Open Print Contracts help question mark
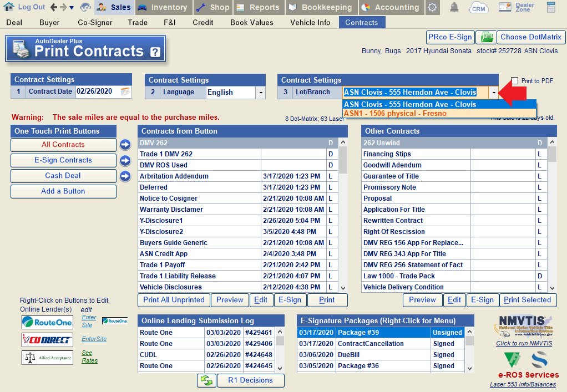 pyautogui.click(x=155, y=52)
